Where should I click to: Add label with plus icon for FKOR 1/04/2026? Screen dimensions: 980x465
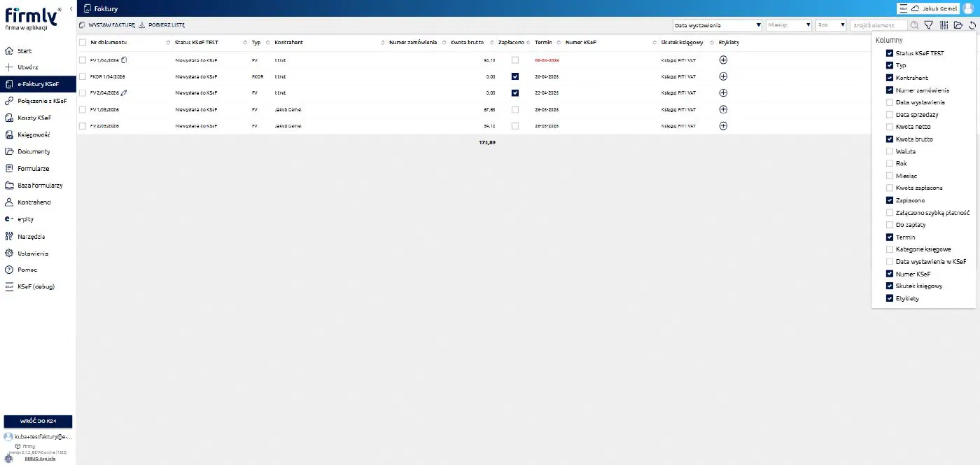tap(723, 76)
